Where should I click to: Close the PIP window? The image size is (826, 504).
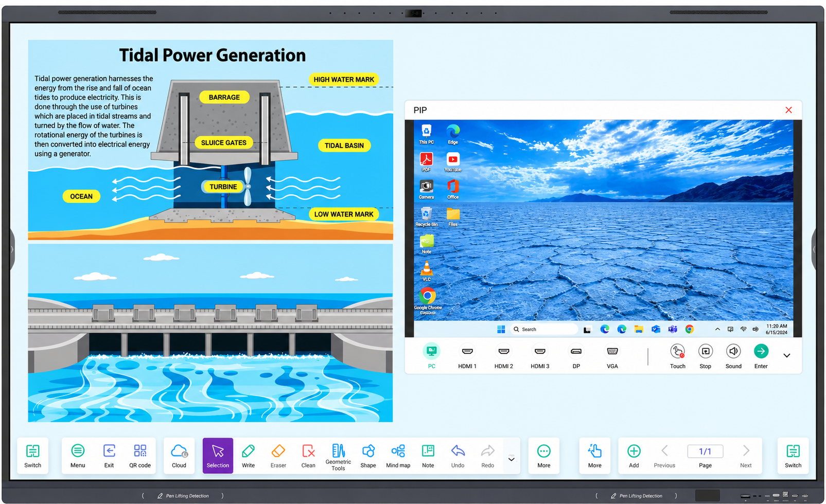pyautogui.click(x=788, y=110)
